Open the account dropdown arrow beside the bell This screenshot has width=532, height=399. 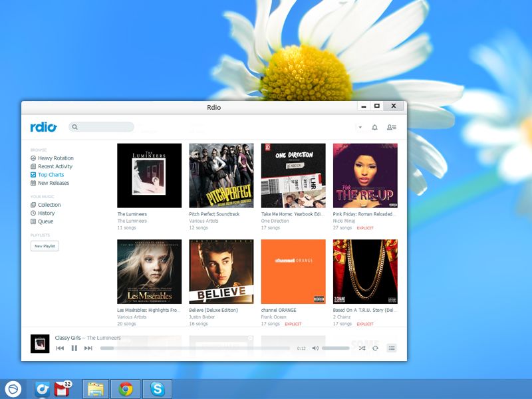tap(360, 127)
